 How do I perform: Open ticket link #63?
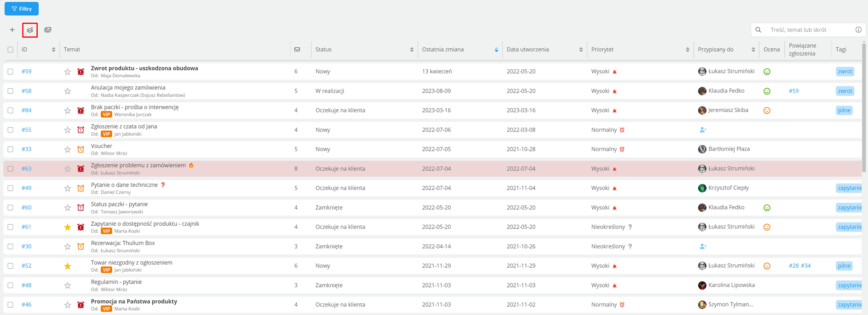point(26,169)
